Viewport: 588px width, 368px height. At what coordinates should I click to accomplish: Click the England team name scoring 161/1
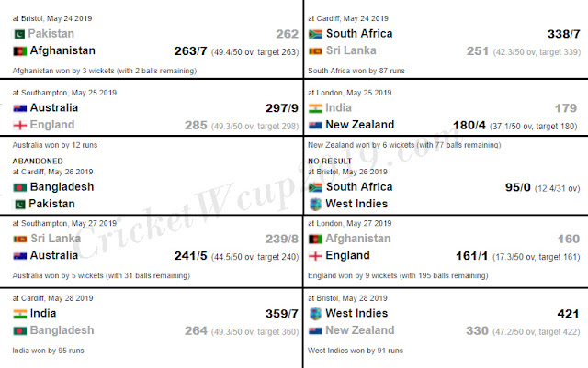347,255
